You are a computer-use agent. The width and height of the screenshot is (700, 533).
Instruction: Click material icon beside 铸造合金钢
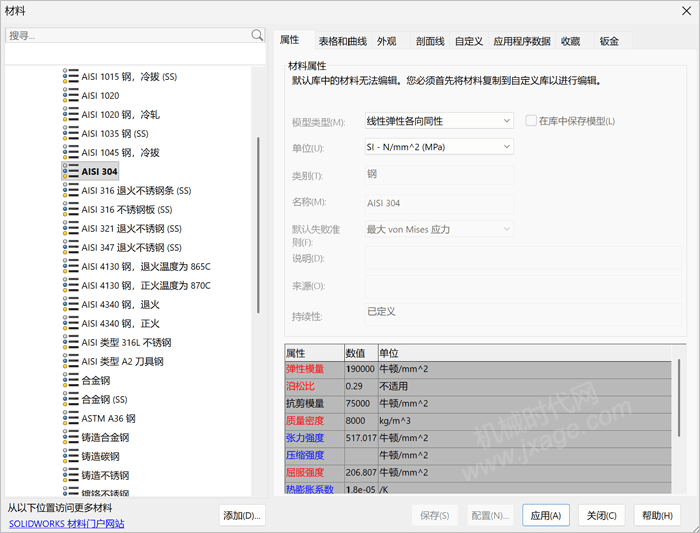click(71, 437)
